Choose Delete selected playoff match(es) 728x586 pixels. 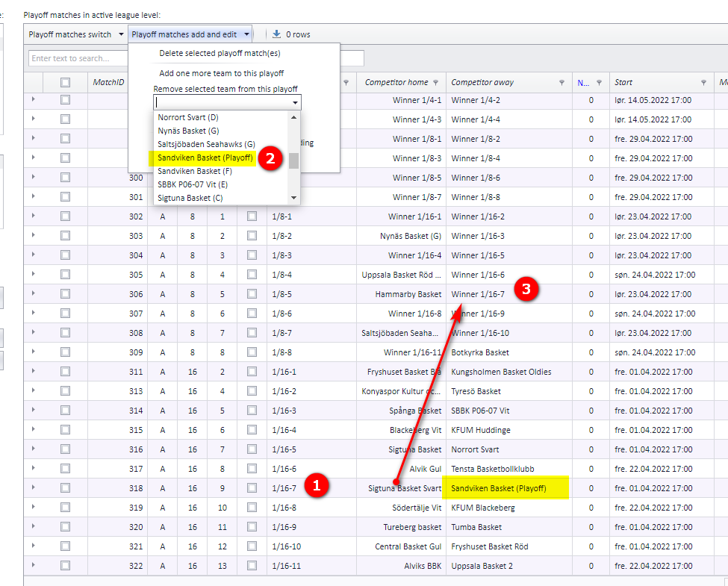pos(220,53)
